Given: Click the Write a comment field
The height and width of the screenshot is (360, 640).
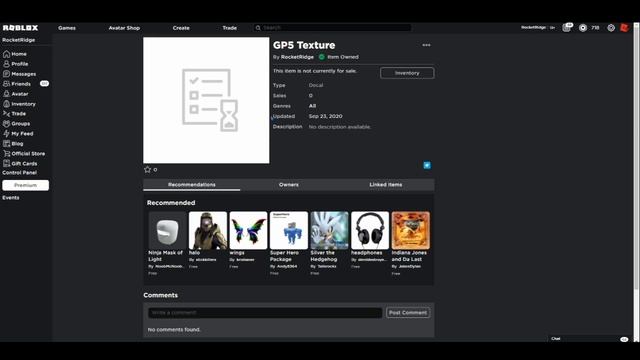Looking at the screenshot, I should coord(265,313).
